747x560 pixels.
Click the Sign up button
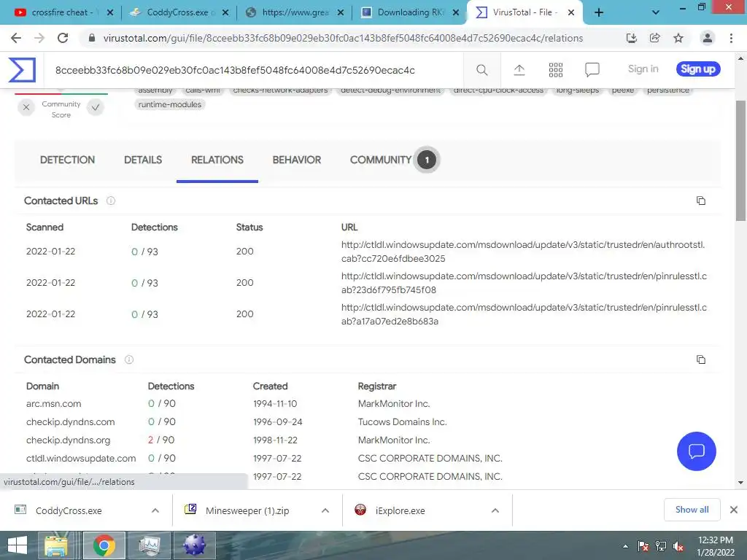698,69
